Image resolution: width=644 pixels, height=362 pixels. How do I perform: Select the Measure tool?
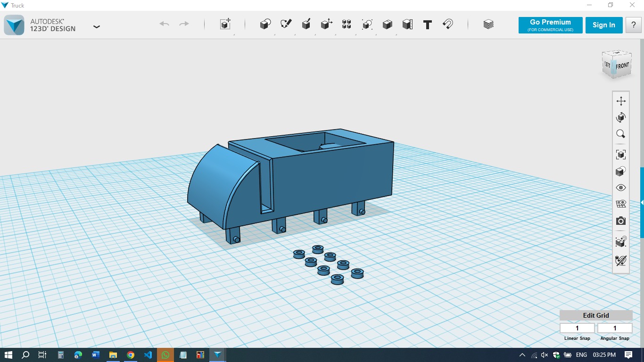(x=407, y=24)
